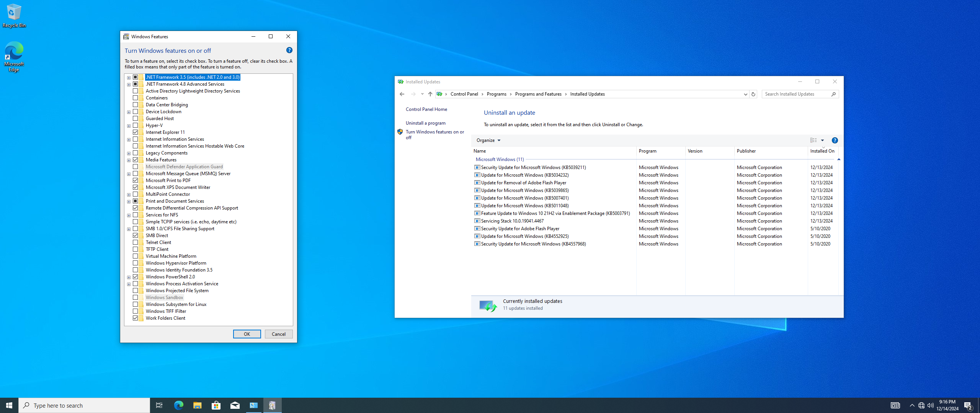Viewport: 980px width, 413px height.
Task: Click the help icon in Windows Features dialog
Action: [x=289, y=50]
